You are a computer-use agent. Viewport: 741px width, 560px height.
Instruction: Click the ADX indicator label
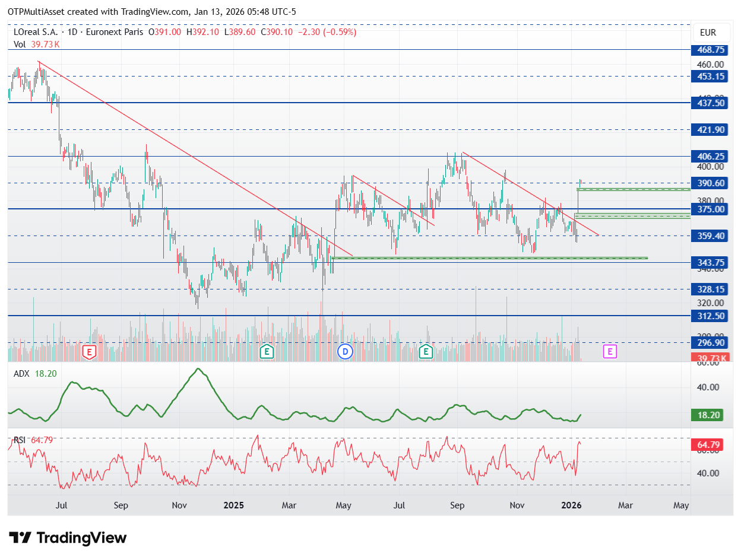(x=21, y=374)
